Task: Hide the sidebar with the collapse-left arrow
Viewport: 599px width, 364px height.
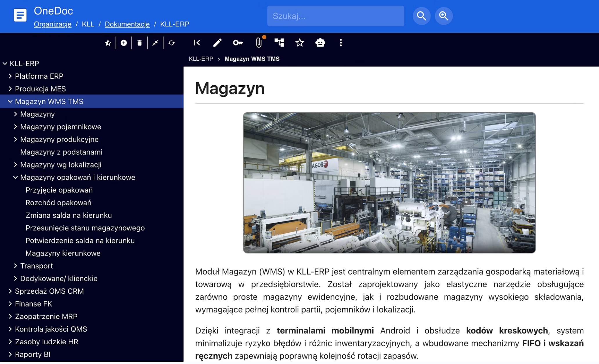Action: 197,43
